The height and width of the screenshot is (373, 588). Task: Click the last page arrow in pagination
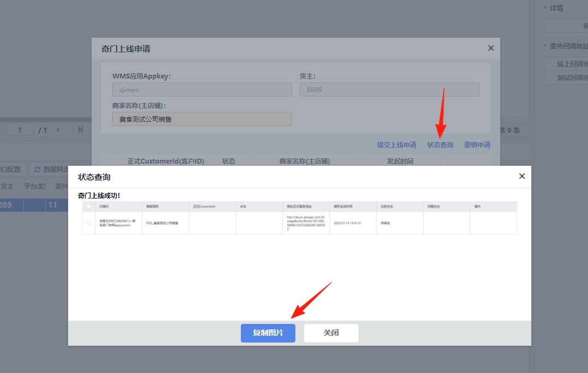point(81,130)
